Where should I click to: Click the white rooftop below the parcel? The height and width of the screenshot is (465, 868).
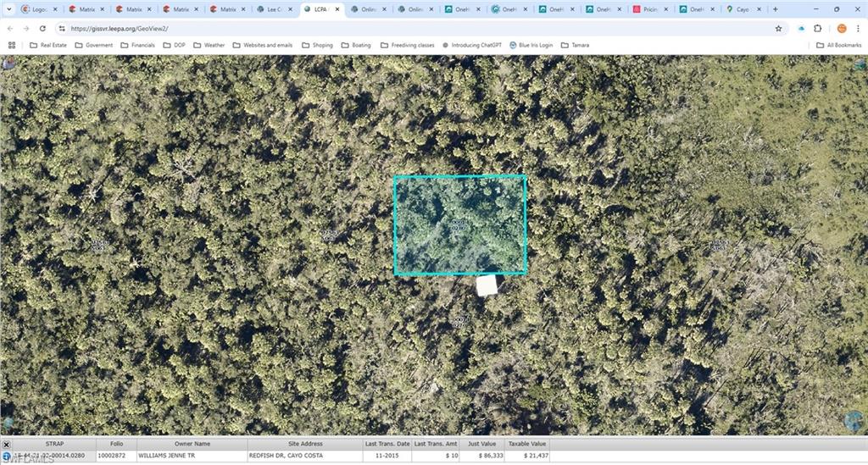(487, 285)
